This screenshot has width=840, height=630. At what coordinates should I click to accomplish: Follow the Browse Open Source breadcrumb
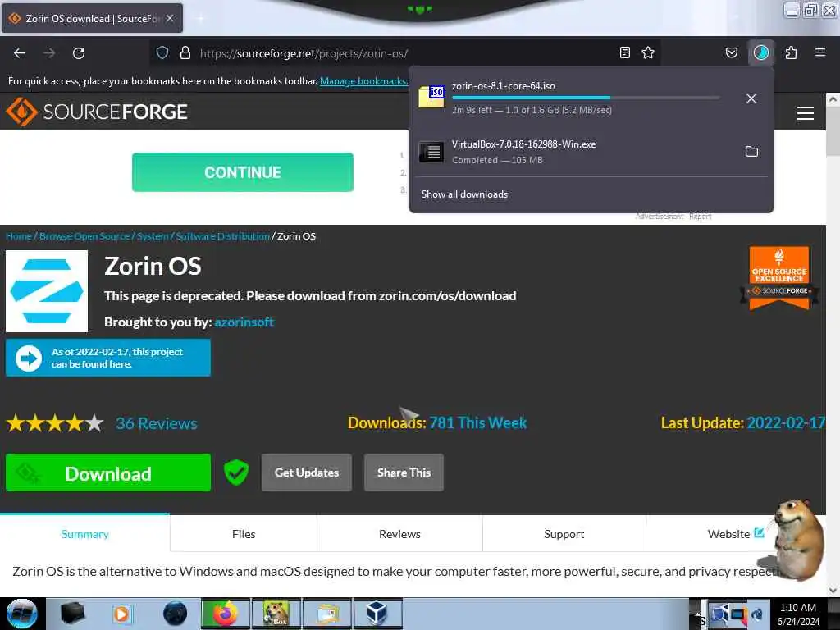click(84, 236)
